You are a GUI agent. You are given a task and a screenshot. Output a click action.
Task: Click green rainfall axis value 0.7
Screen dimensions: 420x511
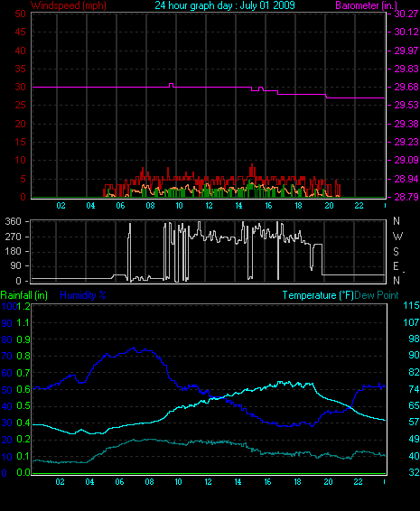pos(23,373)
